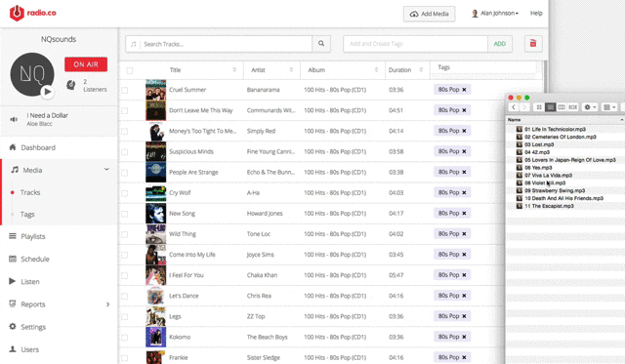Image resolution: width=625 pixels, height=364 pixels.
Task: Remove 80s Pop tag from Wild Thing
Action: (x=464, y=234)
